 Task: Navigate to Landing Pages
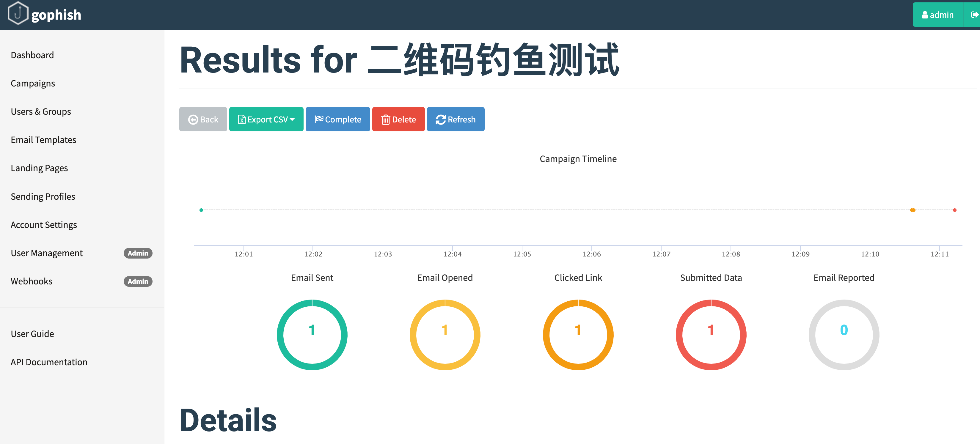(39, 168)
